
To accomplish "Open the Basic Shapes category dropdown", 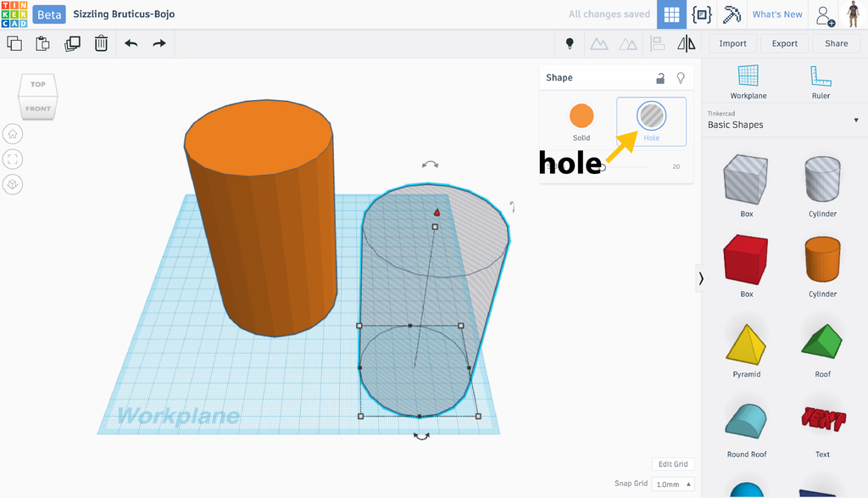I will tap(782, 120).
